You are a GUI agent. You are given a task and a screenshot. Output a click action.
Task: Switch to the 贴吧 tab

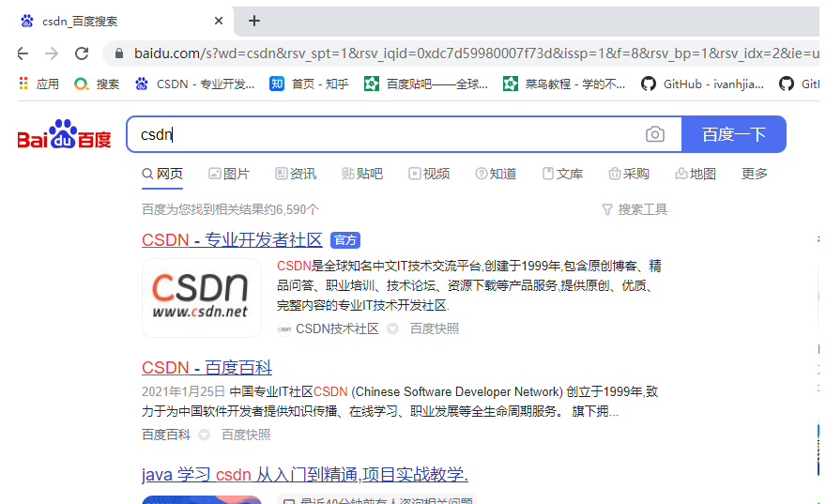362,174
